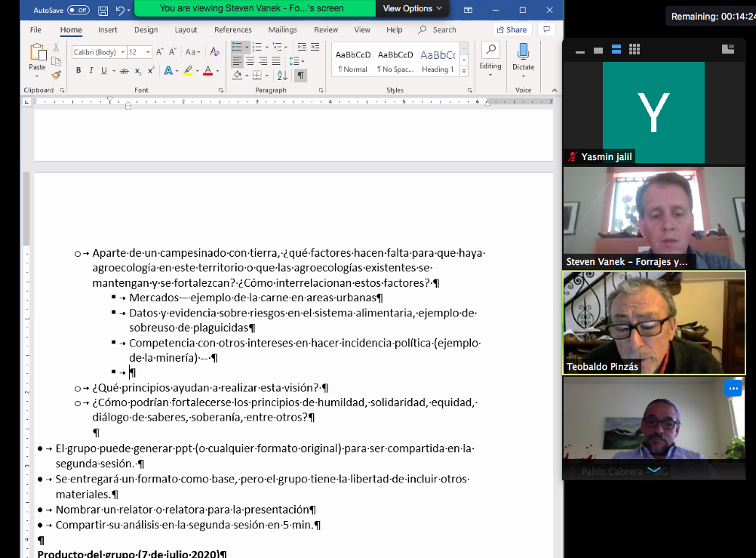Switch Zoom panel to grid view
The width and height of the screenshot is (756, 558).
click(635, 49)
